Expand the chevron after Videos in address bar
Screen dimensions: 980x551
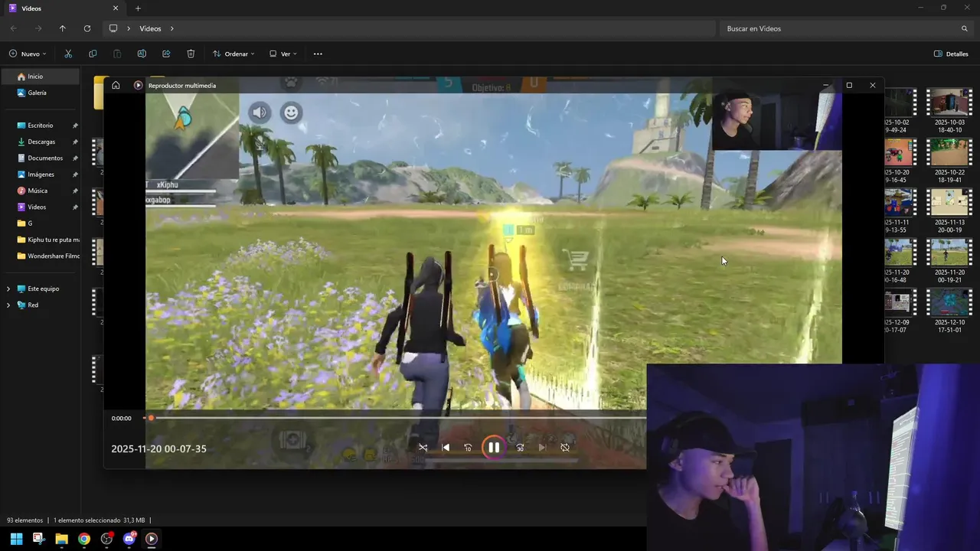[x=172, y=28]
